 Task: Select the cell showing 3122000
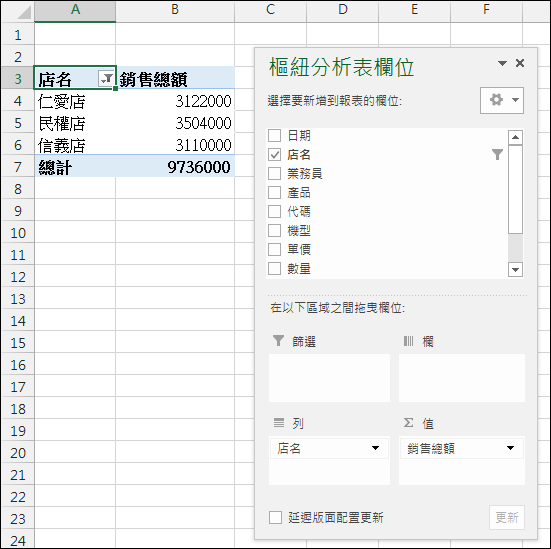[175, 101]
